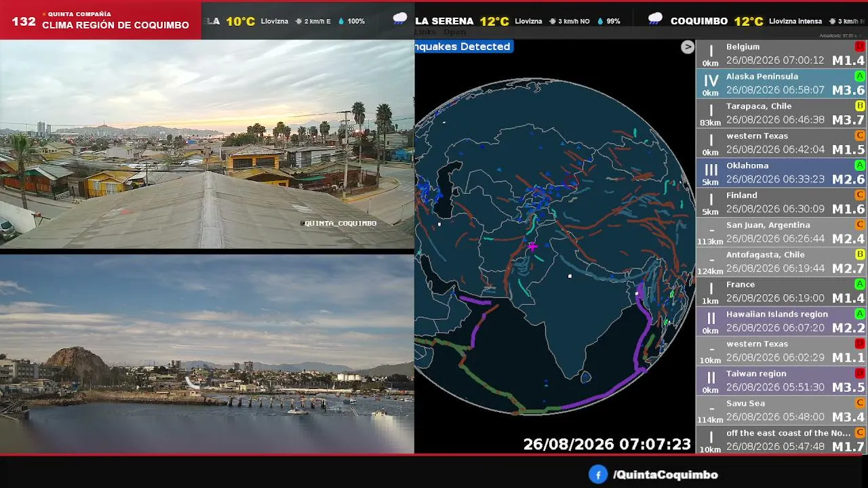Click the Llovizna intensa weather condition
The image size is (868, 488).
click(795, 22)
